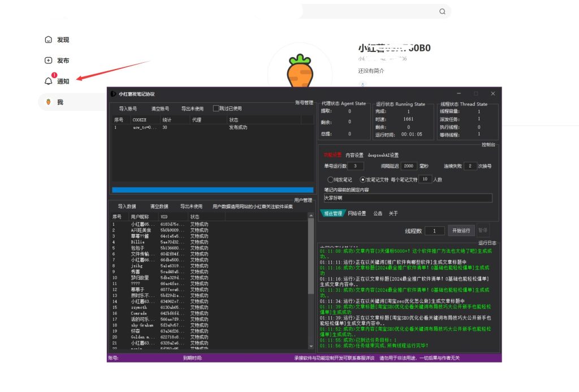
Task: Select user row Billie
Action: pos(209,242)
